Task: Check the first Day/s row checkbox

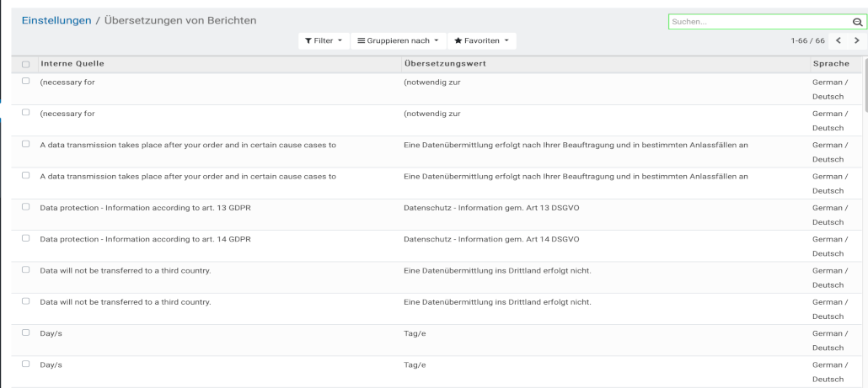Action: (25, 332)
